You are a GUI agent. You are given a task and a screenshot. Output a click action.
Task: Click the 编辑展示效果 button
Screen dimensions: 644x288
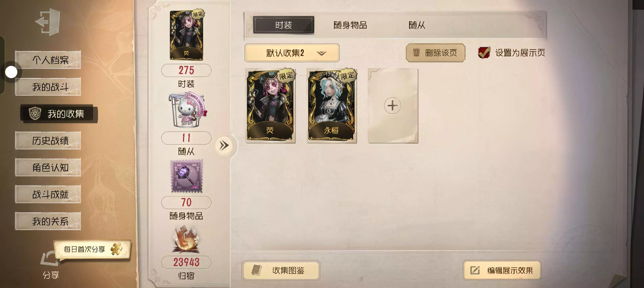point(502,270)
